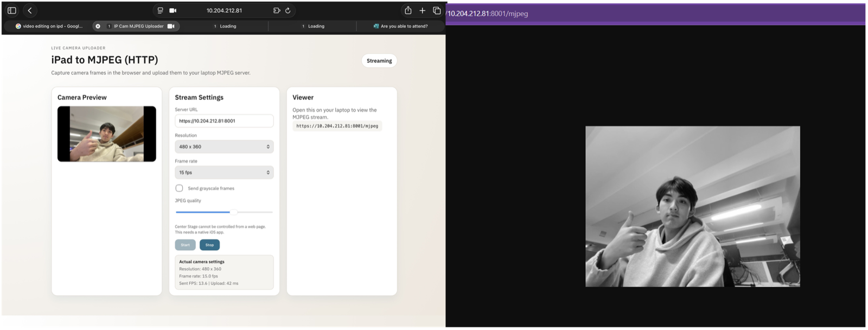Open the page menu icon in address bar
868x330 pixels.
(160, 10)
